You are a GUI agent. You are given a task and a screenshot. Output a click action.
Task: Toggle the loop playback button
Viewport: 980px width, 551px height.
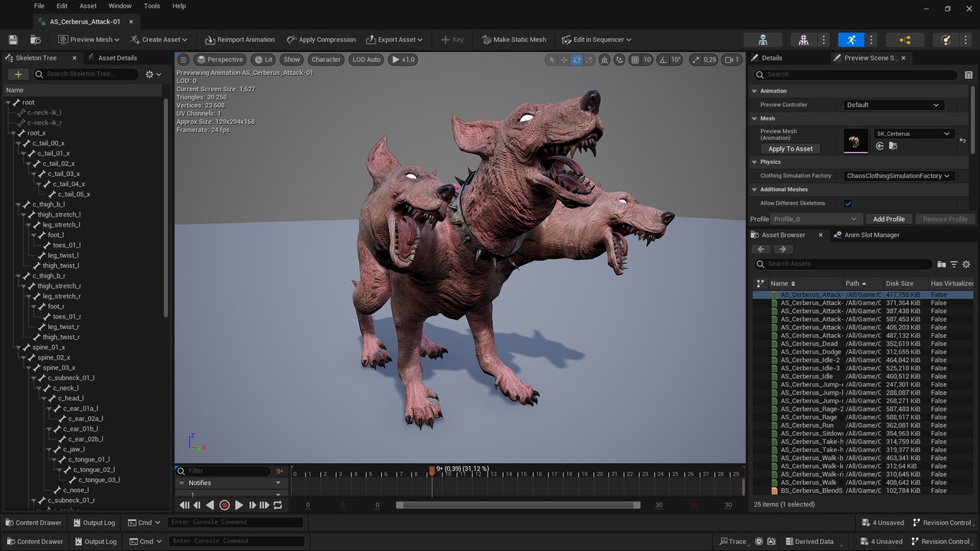(x=278, y=505)
